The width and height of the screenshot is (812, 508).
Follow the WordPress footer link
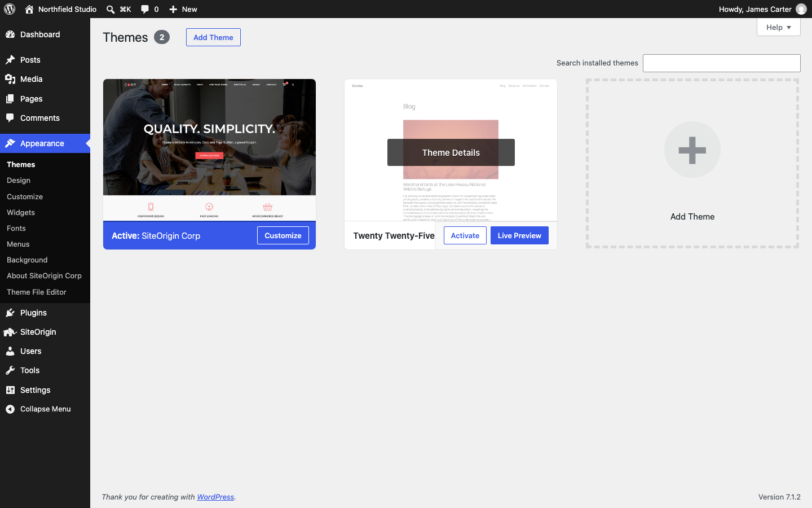click(215, 497)
